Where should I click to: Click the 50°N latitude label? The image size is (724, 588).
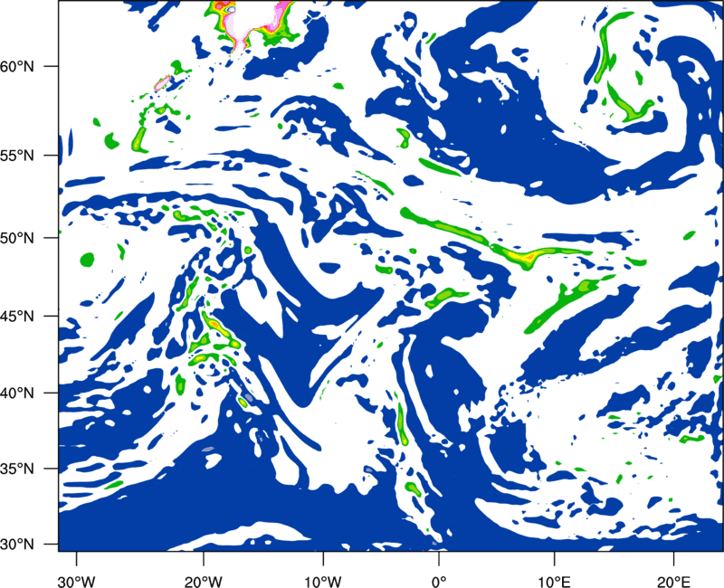point(17,238)
